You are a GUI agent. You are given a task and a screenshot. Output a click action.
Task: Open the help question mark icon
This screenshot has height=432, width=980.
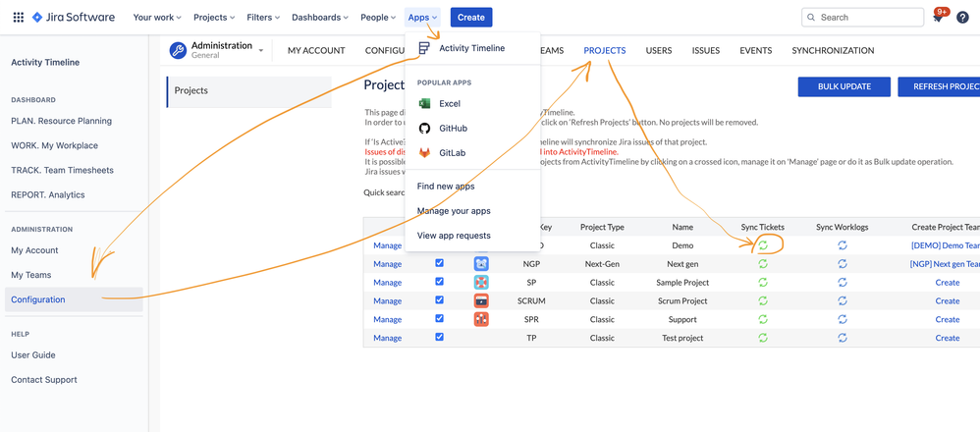click(962, 18)
